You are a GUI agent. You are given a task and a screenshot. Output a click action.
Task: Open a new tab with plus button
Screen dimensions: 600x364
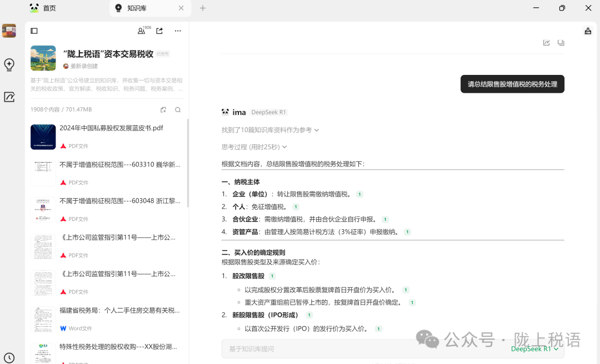point(203,8)
